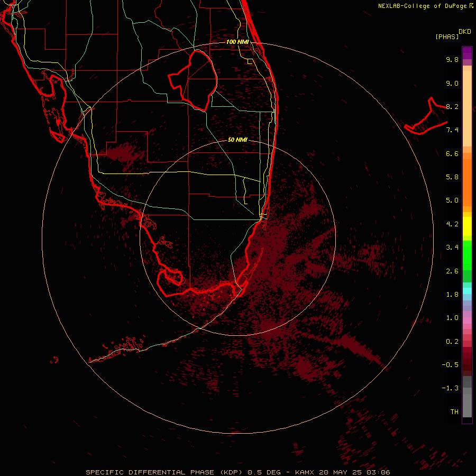Viewport: 476px width, 476px height.
Task: Pick the orange band of the color scale
Action: click(467, 182)
